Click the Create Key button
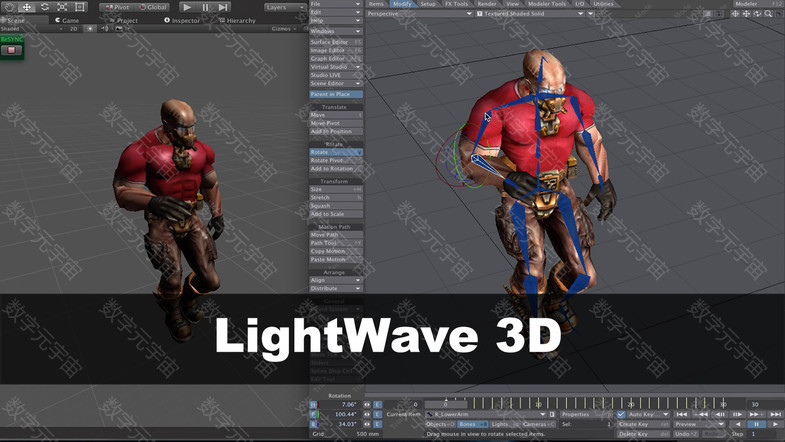This screenshot has height=442, width=785. tap(643, 424)
